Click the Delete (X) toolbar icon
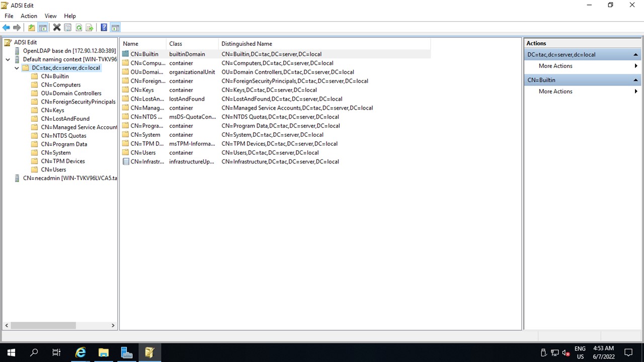644x362 pixels. (x=57, y=28)
